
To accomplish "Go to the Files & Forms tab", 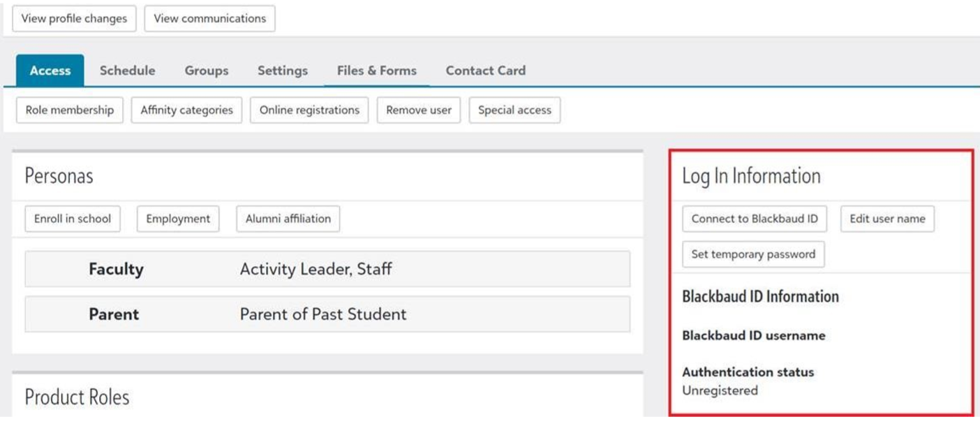I will 376,71.
